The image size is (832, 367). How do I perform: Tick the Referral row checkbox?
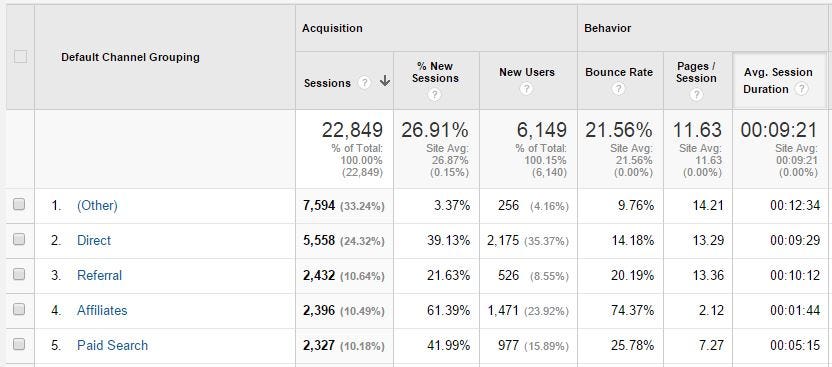coord(19,274)
